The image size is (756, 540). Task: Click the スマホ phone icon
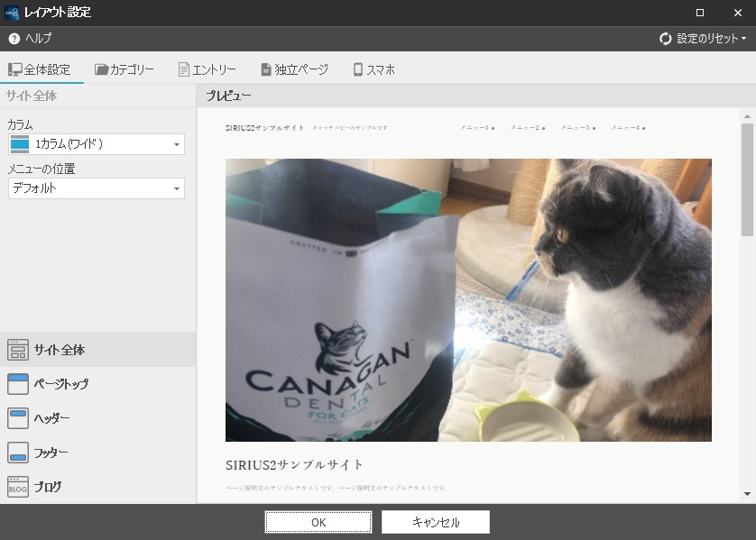point(358,69)
